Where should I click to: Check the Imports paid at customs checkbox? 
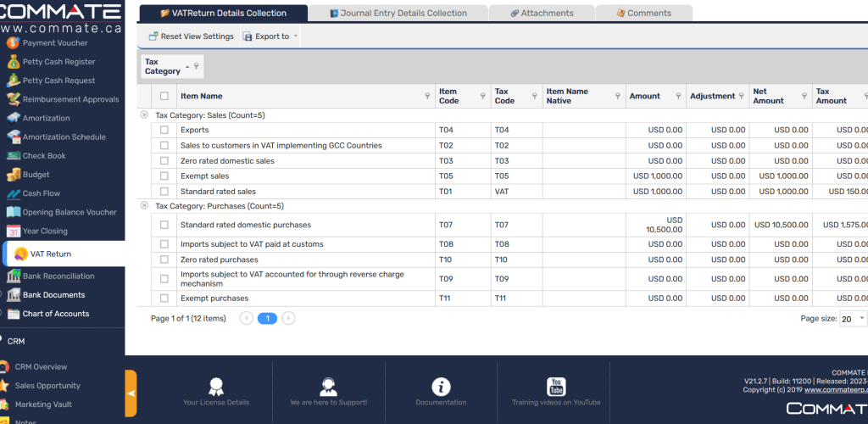click(x=164, y=244)
